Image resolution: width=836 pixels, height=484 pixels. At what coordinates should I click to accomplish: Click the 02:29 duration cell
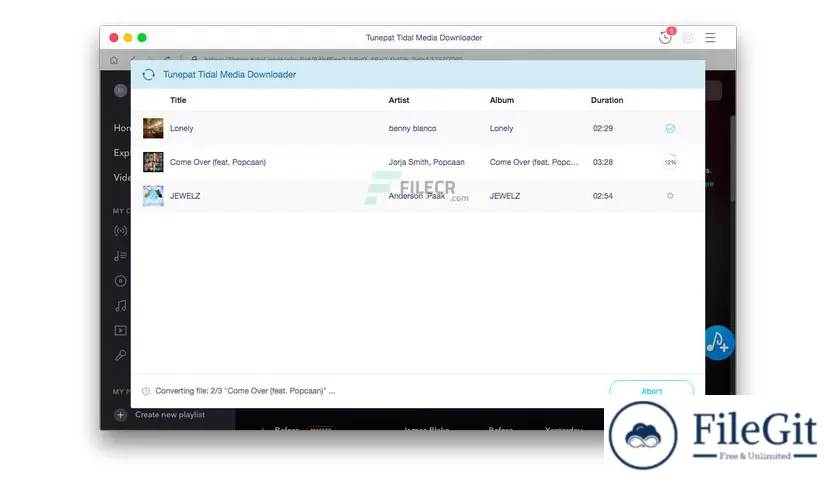point(602,128)
